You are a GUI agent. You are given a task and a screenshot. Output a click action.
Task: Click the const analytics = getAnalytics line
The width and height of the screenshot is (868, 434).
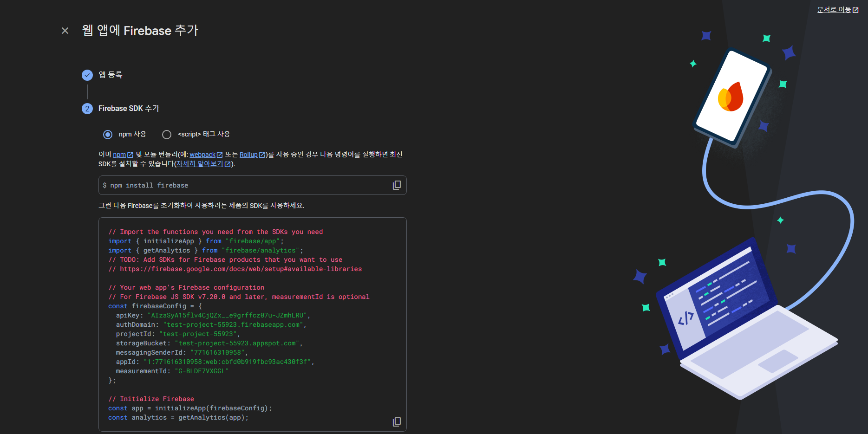click(178, 417)
